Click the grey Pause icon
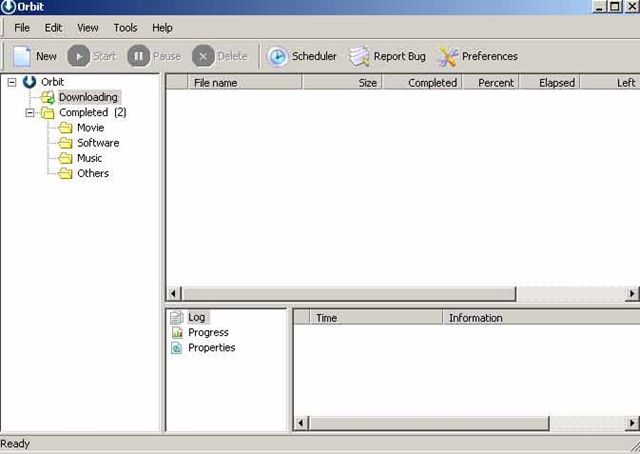The height and width of the screenshot is (454, 640). (x=138, y=56)
